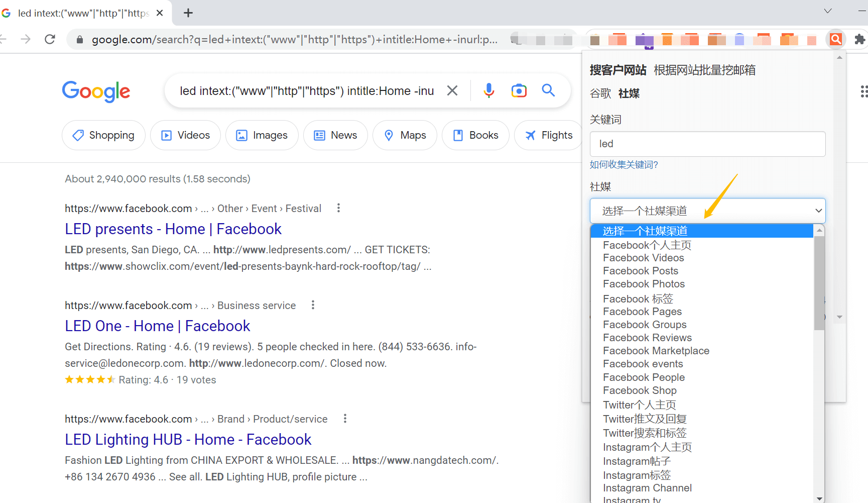The image size is (868, 503).
Task: Switch to the 社媒 tab in the extension
Action: [629, 93]
